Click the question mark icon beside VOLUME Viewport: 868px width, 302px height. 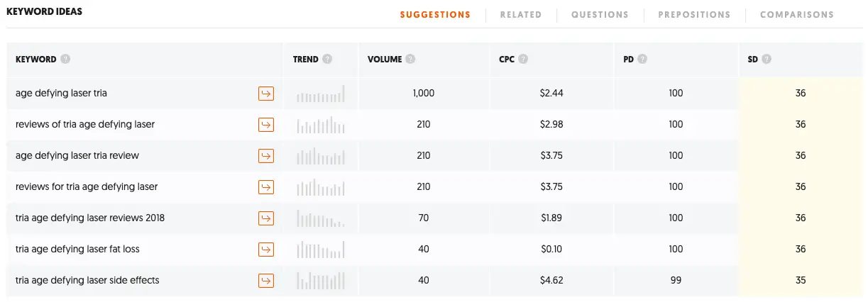410,60
